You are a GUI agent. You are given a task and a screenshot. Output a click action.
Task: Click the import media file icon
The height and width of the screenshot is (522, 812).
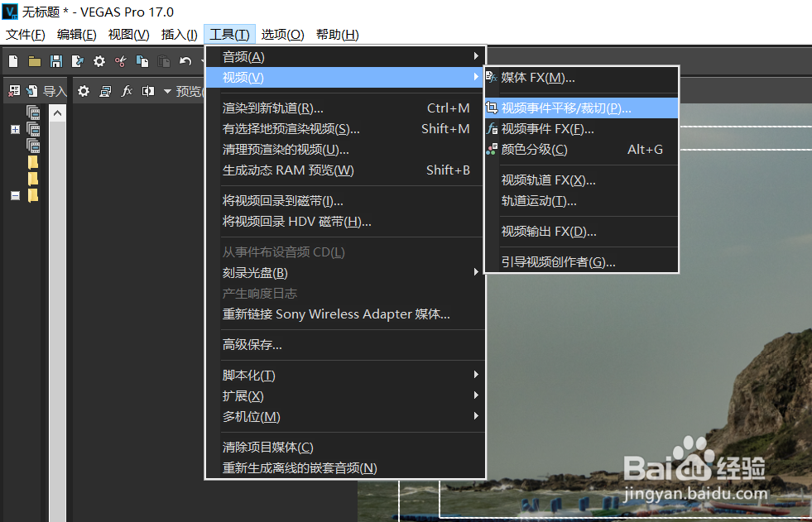click(32, 92)
